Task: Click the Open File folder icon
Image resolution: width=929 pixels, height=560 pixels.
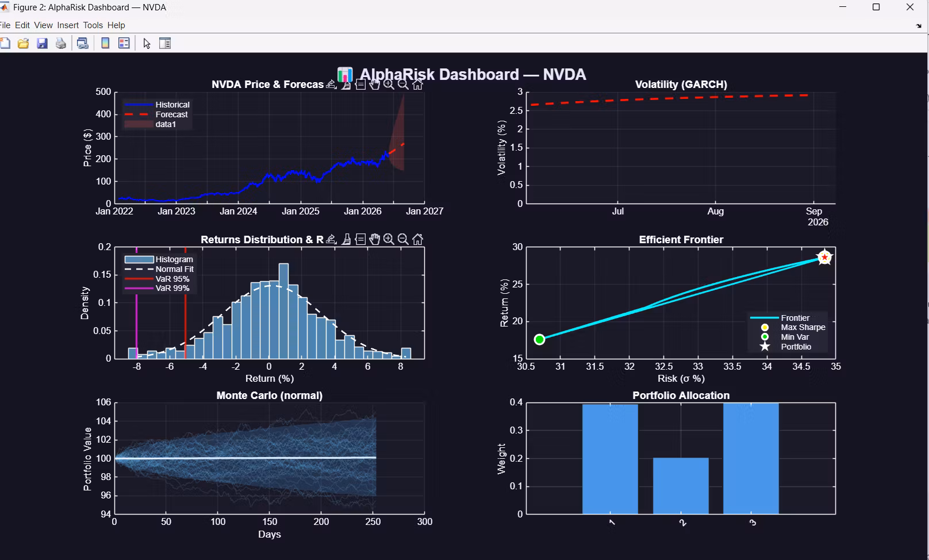Action: coord(24,43)
